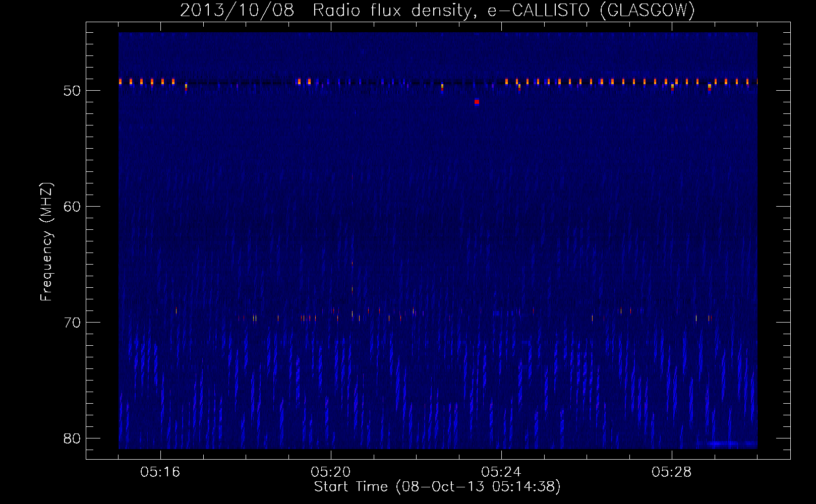Click the 05:20 time axis label
This screenshot has width=816, height=504.
[331, 472]
